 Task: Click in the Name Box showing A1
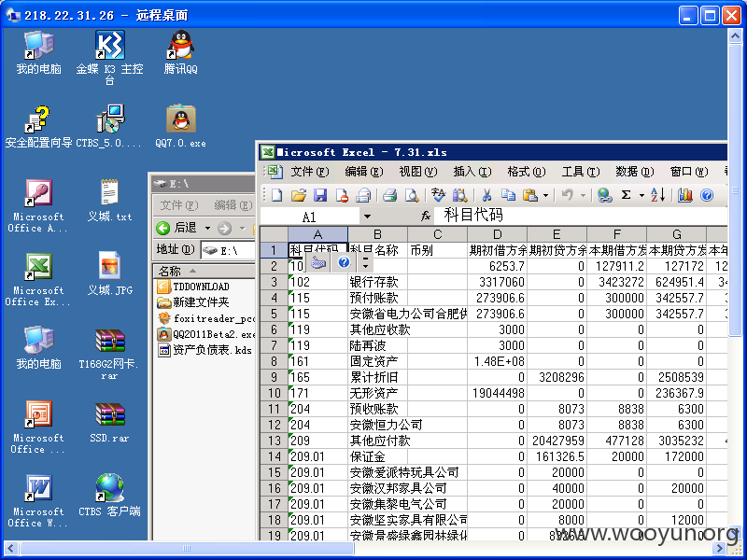click(310, 217)
